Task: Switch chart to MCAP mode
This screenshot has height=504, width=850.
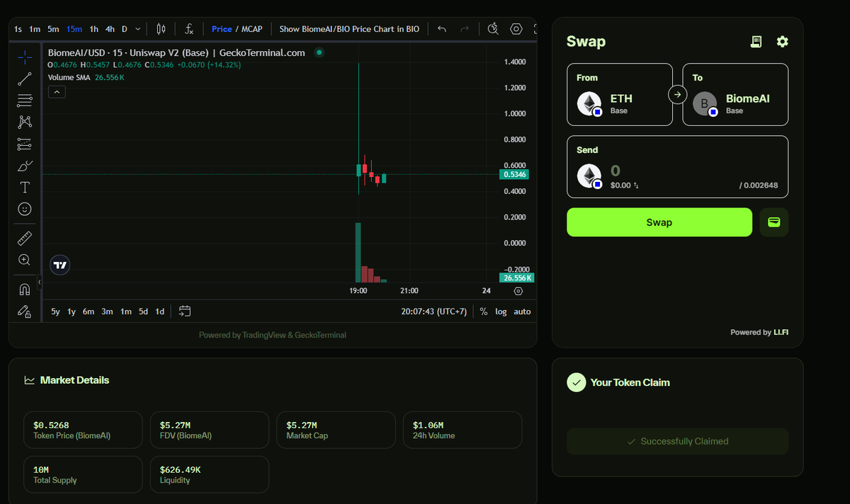Action: pos(251,29)
